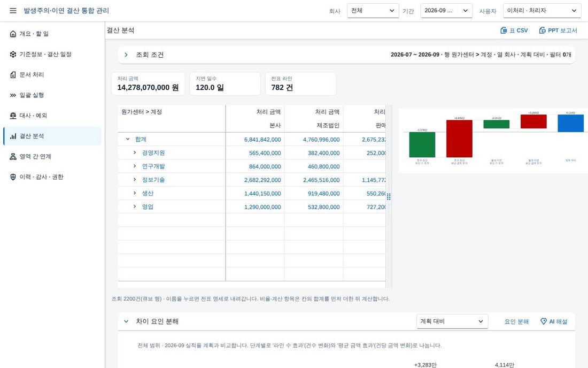The image size is (588, 368).
Task: Open 경영지원 cost center link
Action: (153, 152)
